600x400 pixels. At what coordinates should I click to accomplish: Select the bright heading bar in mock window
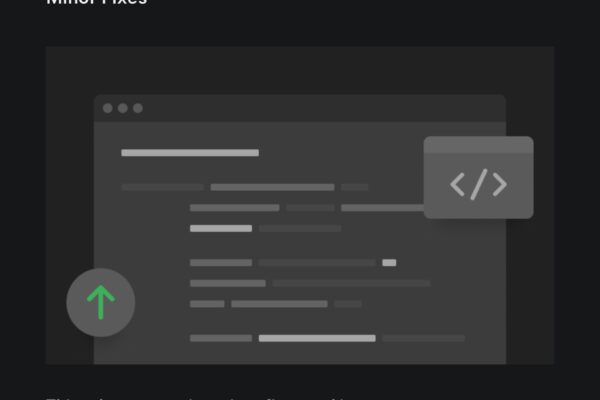point(190,153)
